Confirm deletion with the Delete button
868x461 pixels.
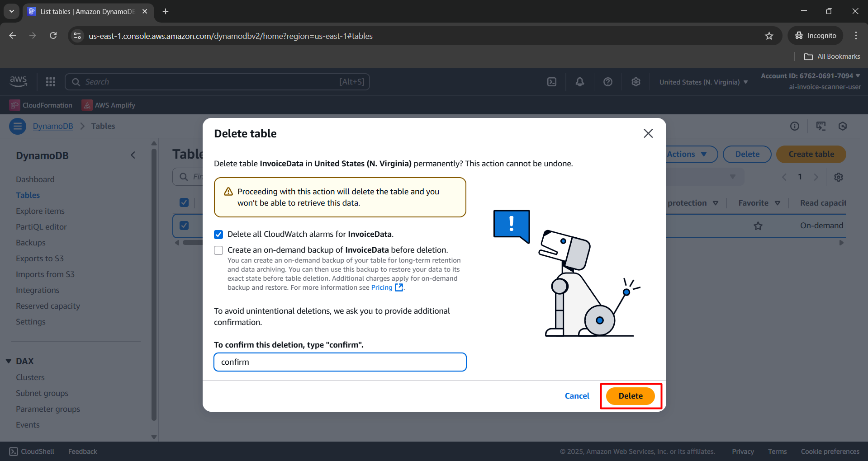(630, 395)
